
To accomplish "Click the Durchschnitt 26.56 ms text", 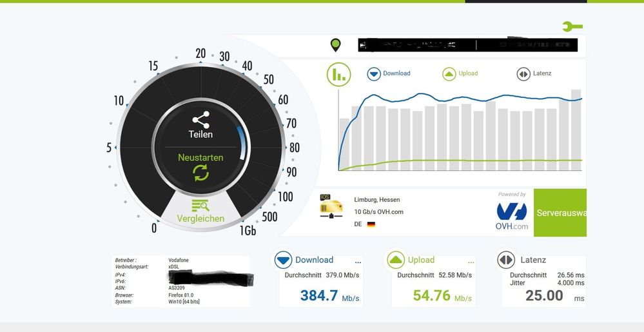I will pos(547,275).
